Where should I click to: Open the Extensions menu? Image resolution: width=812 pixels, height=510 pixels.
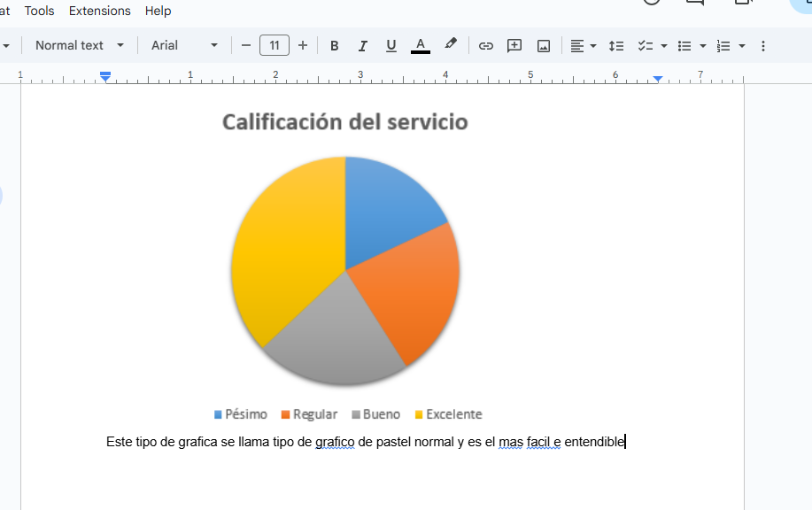99,11
